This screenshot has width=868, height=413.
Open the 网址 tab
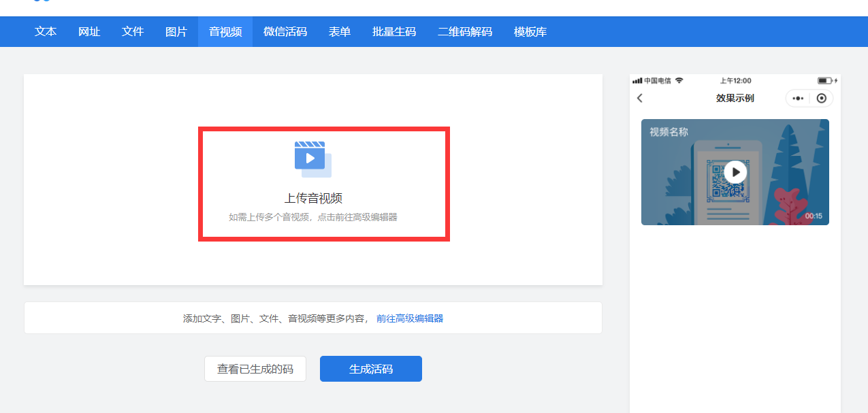tap(89, 31)
